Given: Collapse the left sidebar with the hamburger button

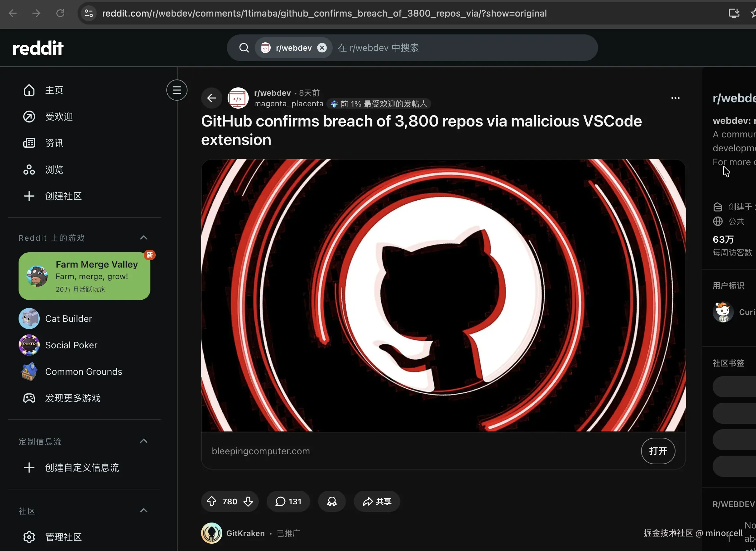Looking at the screenshot, I should pos(177,90).
